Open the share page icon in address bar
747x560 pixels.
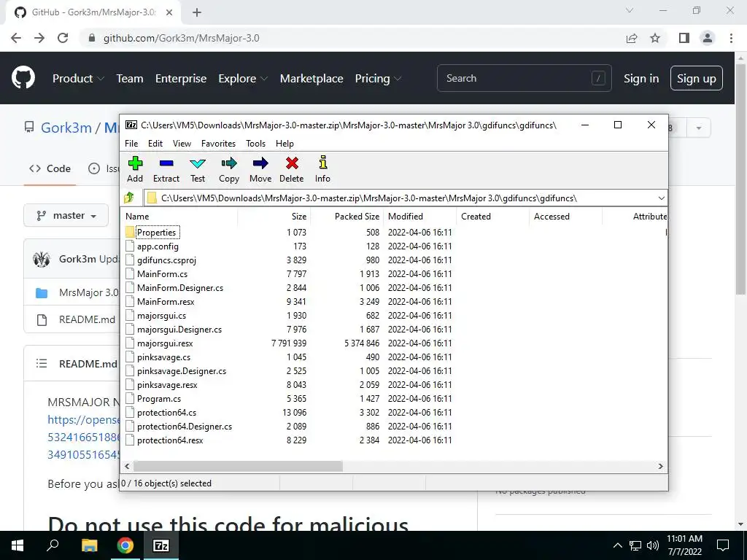632,38
